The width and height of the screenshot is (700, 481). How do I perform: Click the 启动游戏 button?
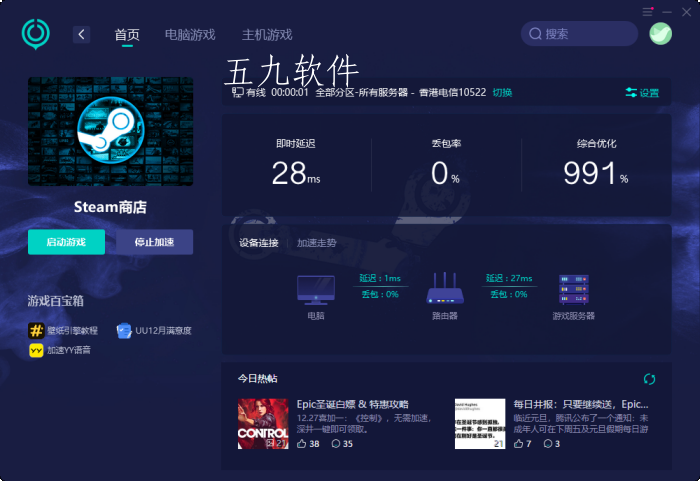click(x=67, y=242)
